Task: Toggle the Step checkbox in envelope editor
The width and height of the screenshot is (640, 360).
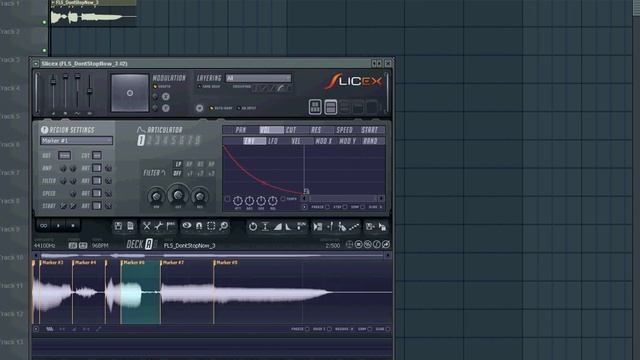Action: coord(345,207)
